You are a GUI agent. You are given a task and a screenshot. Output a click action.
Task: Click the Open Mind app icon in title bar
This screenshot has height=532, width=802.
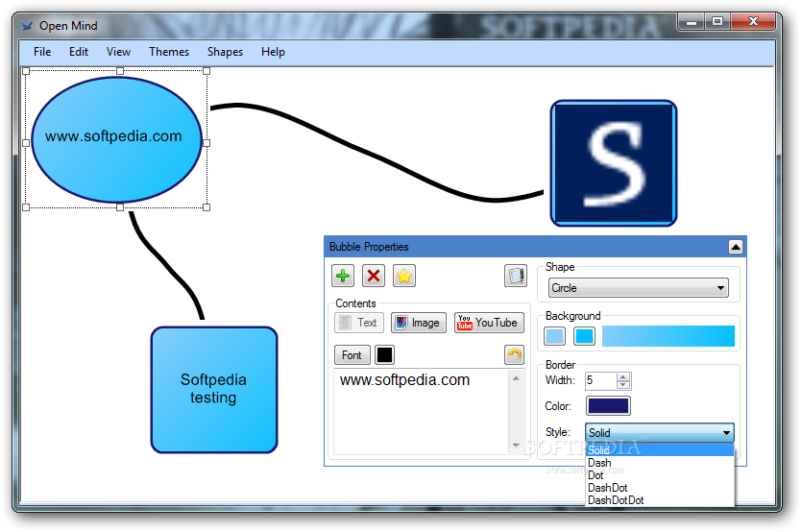[27, 25]
